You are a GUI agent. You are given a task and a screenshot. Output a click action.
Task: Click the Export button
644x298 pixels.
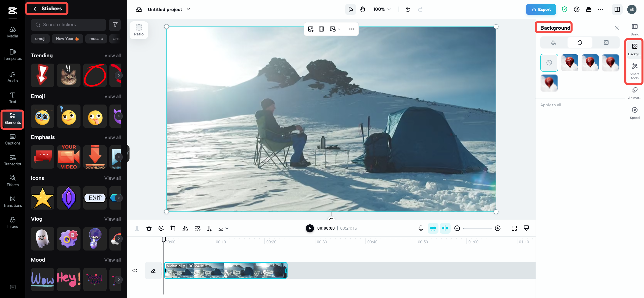click(541, 9)
